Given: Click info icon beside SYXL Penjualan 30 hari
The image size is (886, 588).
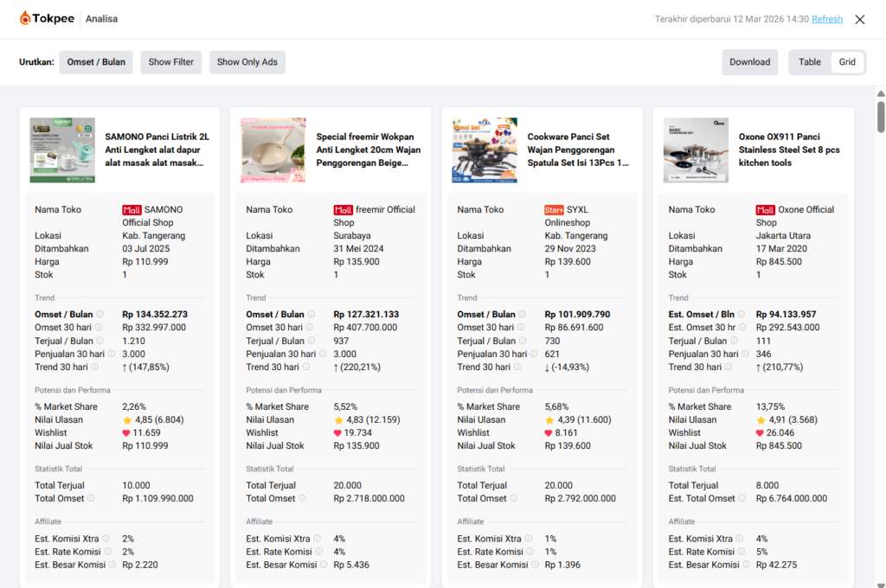Looking at the screenshot, I should tap(532, 354).
